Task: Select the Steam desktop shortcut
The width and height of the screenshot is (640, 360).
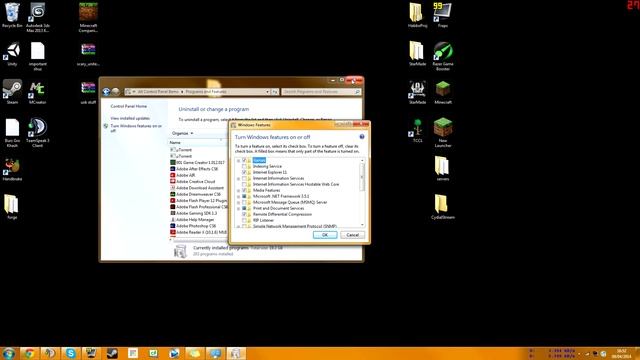Action: pos(12,92)
